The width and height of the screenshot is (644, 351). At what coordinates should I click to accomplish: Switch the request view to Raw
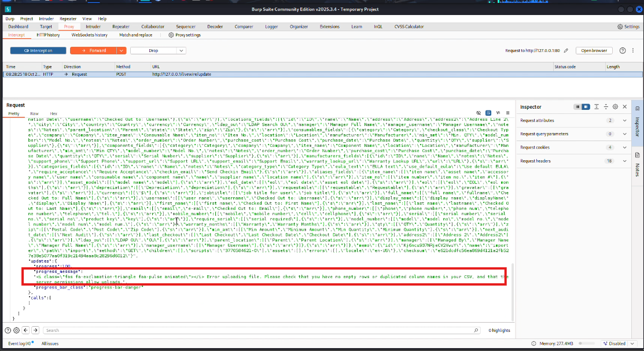(34, 114)
